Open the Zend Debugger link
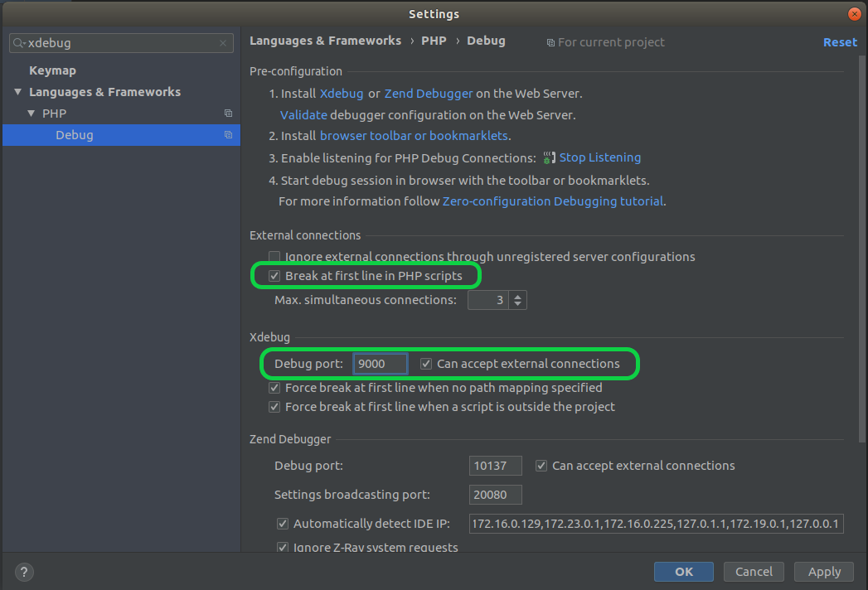Screen dimensions: 868x590 pyautogui.click(x=429, y=94)
